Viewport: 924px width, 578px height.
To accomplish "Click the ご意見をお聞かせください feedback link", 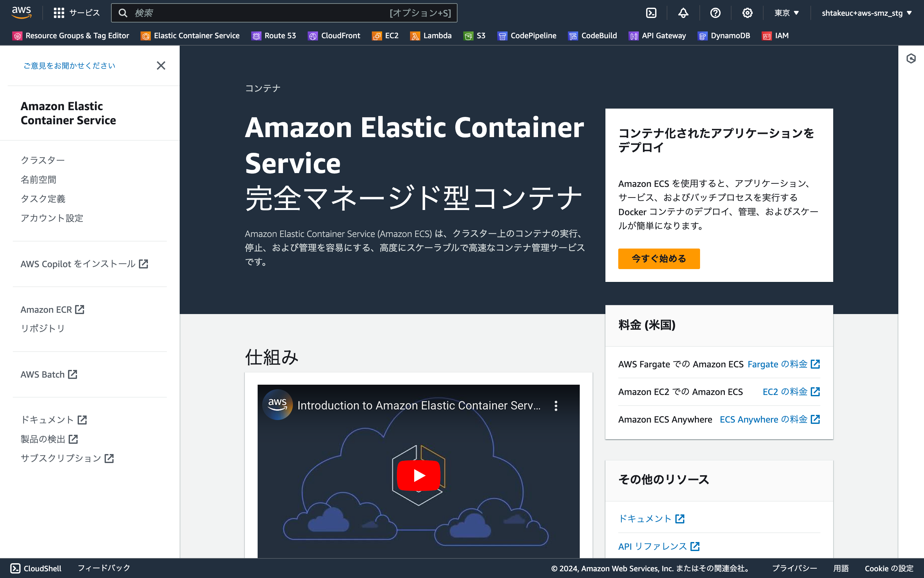I will click(69, 66).
